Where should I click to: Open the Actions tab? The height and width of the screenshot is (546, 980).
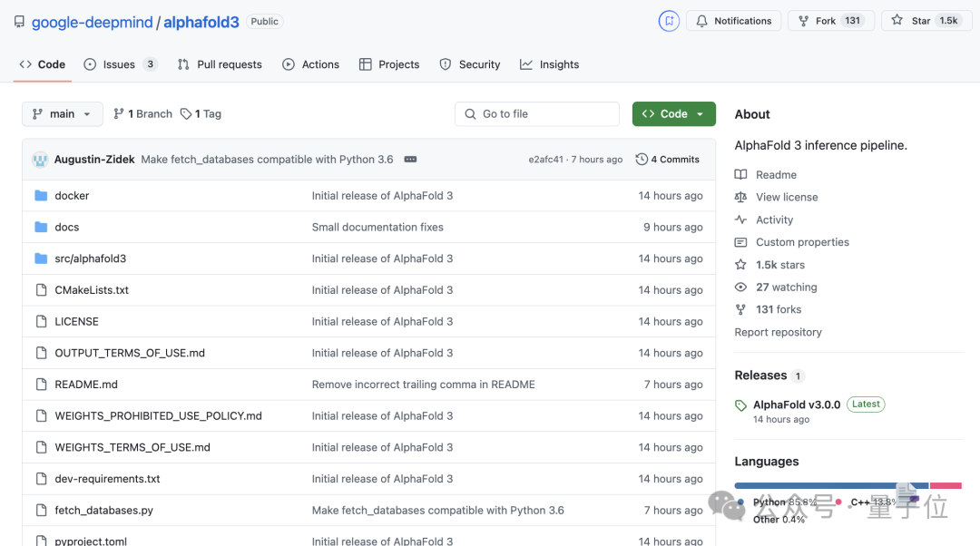click(x=310, y=64)
